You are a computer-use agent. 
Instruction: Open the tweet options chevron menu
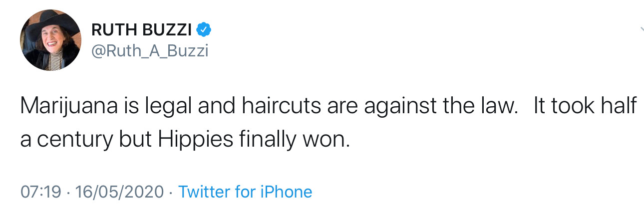641,30
